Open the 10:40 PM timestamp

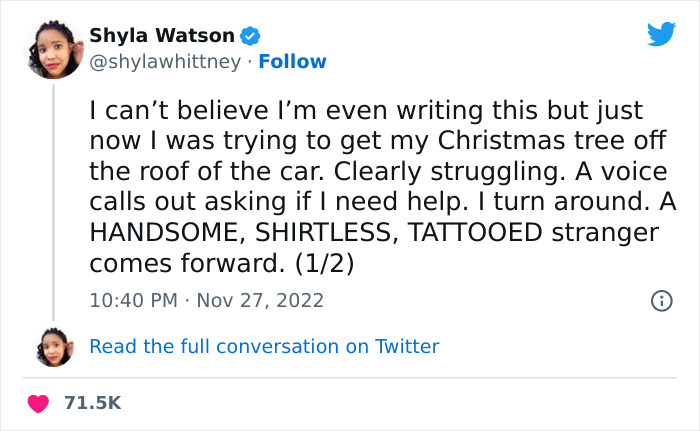point(131,300)
